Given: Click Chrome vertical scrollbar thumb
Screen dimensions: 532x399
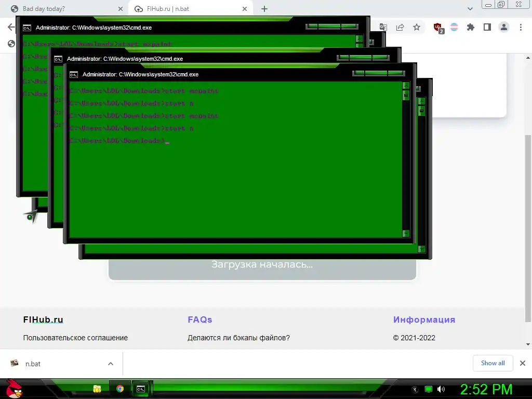Looking at the screenshot, I should coord(528,229).
